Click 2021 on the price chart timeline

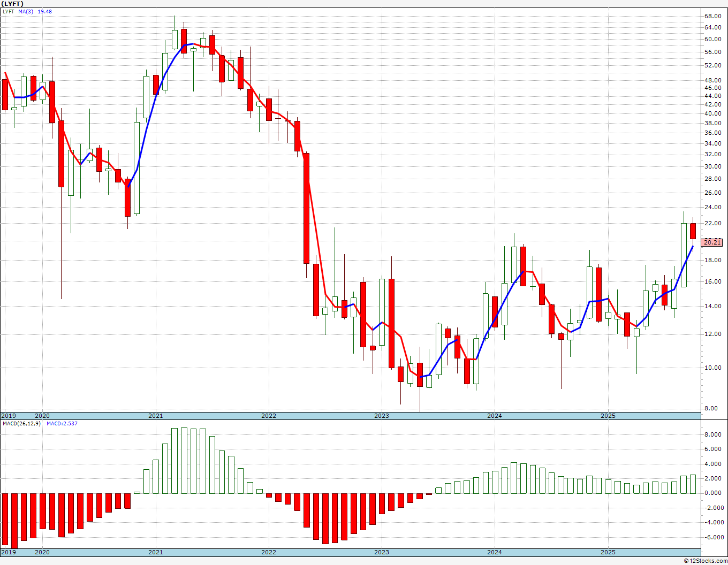[156, 416]
